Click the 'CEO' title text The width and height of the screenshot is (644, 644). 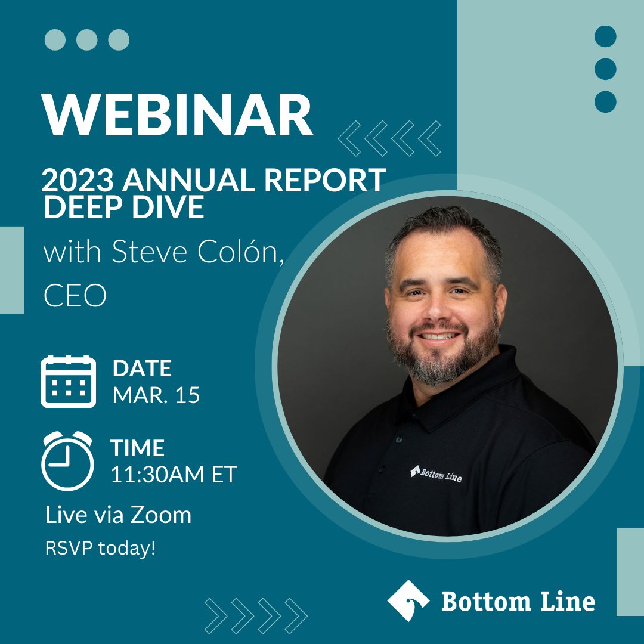point(75,295)
